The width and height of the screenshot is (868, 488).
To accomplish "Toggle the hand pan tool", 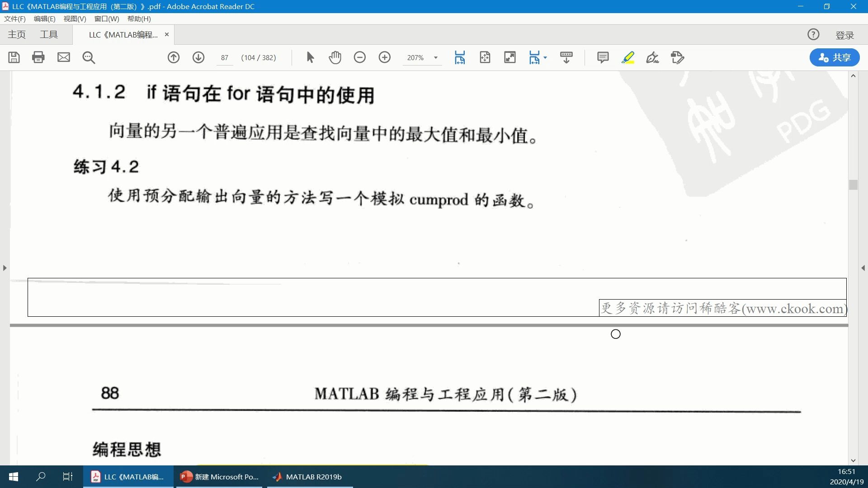I will point(335,57).
